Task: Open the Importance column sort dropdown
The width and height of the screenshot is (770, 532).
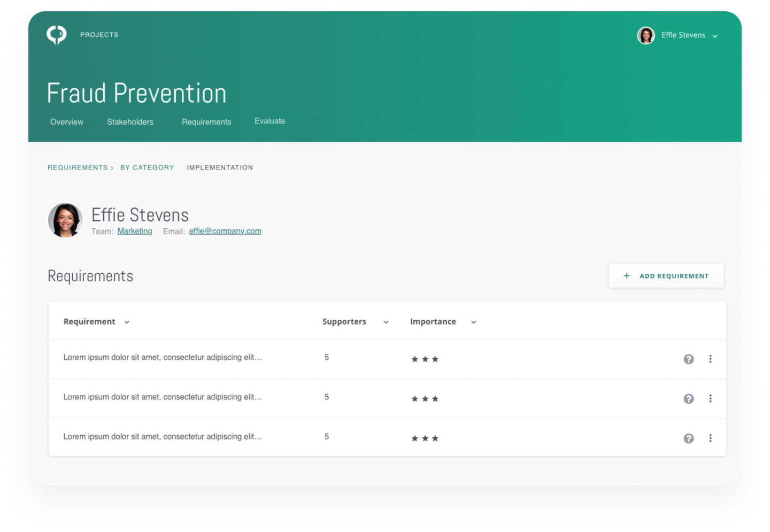Action: click(x=473, y=322)
